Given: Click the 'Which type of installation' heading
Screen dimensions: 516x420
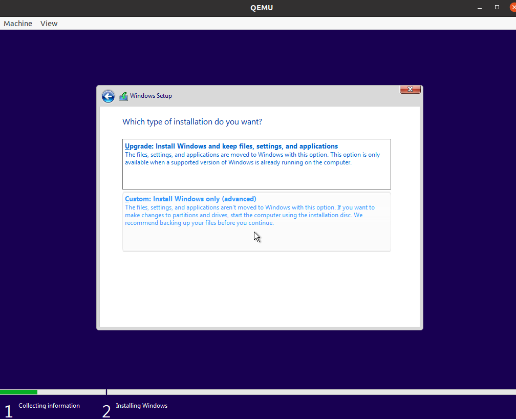Looking at the screenshot, I should tap(192, 122).
